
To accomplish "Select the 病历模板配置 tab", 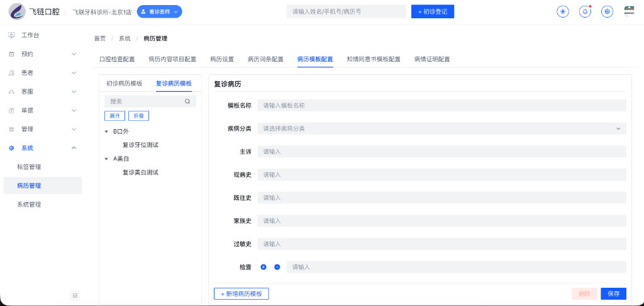I will (x=315, y=59).
